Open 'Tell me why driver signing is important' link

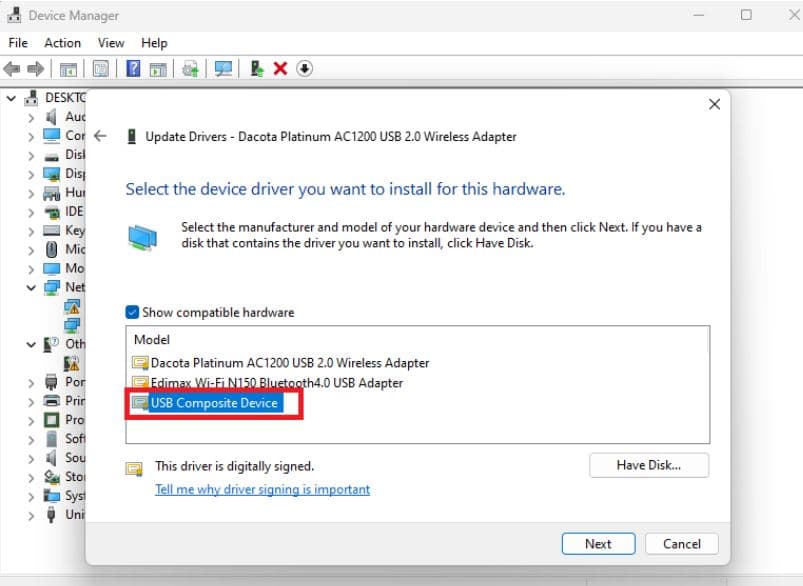coord(262,490)
